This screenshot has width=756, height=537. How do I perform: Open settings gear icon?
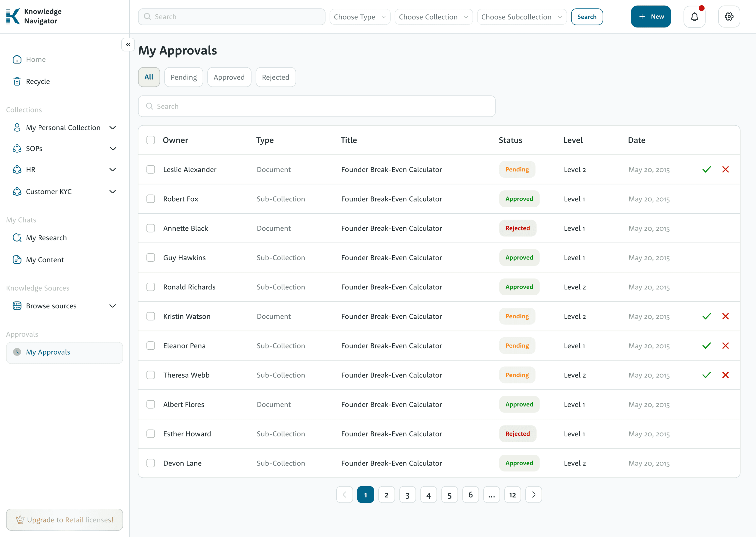pos(729,17)
